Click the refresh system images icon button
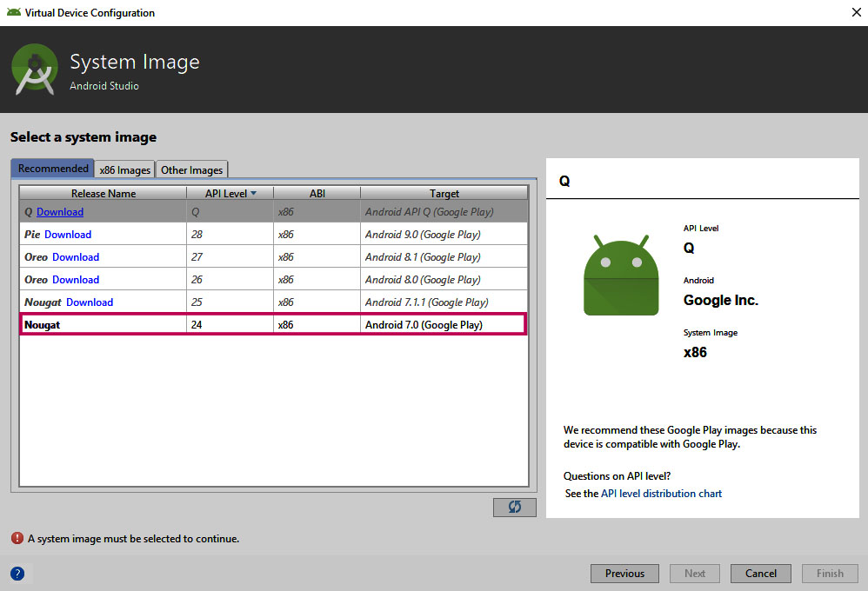This screenshot has width=868, height=591. [514, 507]
